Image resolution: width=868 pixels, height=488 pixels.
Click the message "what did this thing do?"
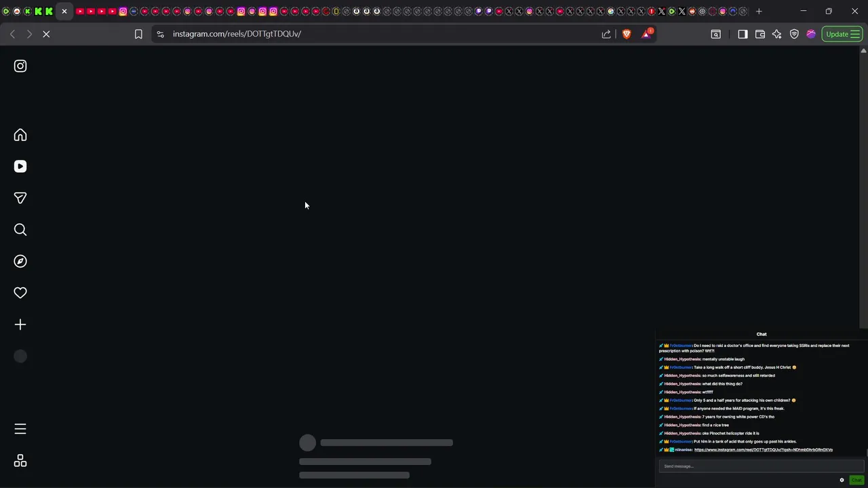click(722, 384)
